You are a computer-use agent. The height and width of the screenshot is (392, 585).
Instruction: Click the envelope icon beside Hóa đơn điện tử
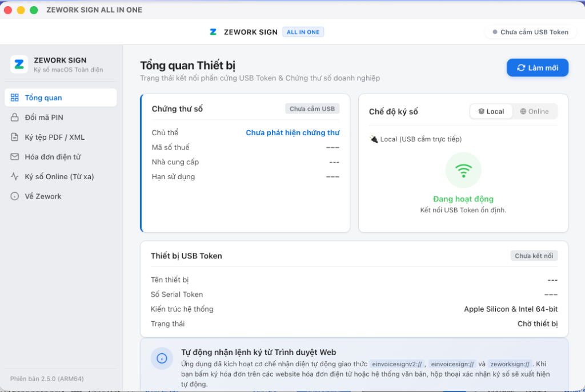[14, 157]
